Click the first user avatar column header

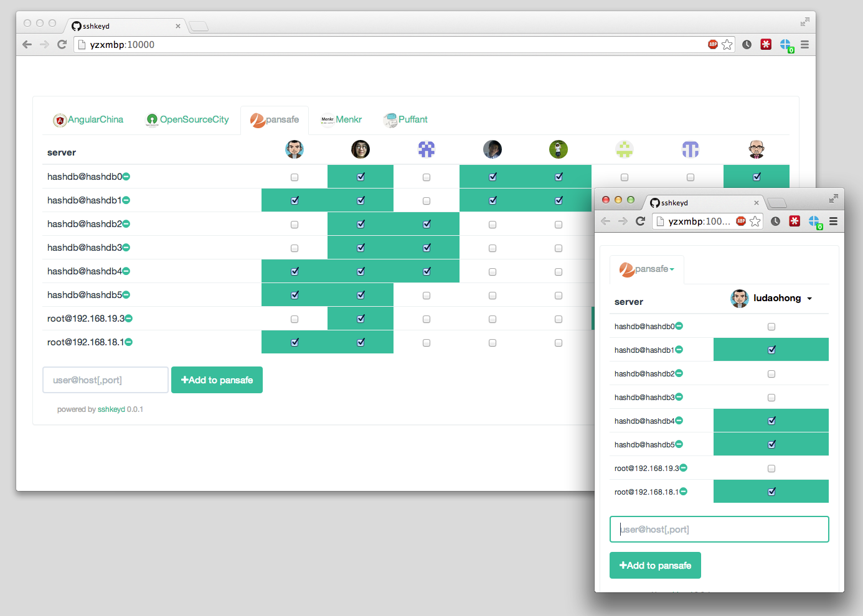coord(295,149)
